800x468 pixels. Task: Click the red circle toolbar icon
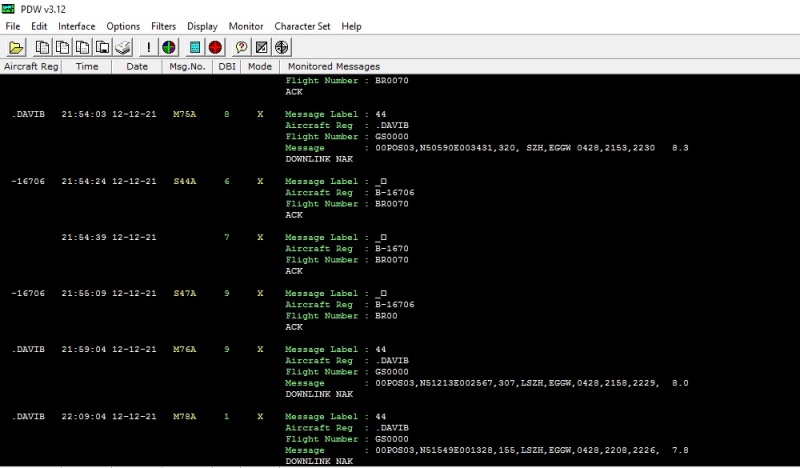coord(215,47)
